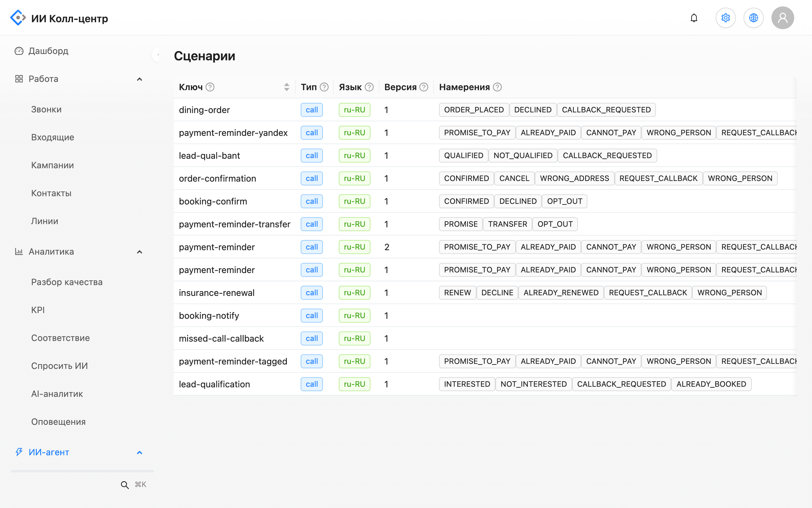The height and width of the screenshot is (508, 812).
Task: Sort table by Ключ column arrows
Action: tap(286, 87)
